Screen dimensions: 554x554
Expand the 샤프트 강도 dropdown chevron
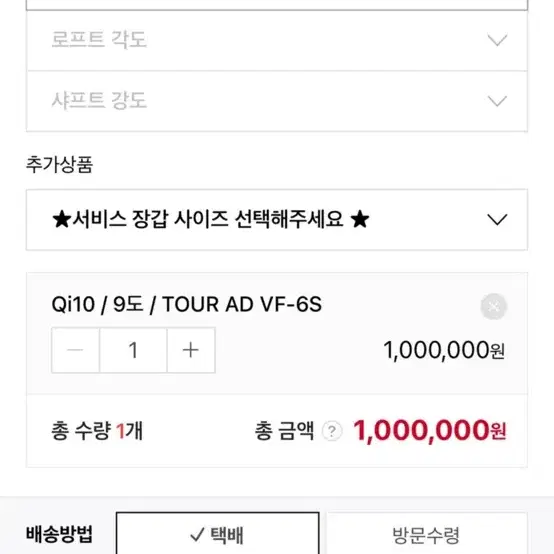[497, 101]
